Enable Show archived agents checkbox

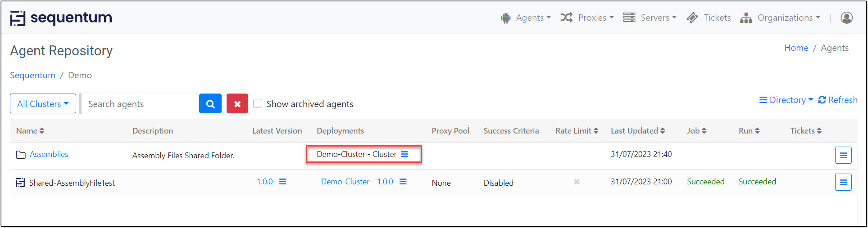pyautogui.click(x=258, y=104)
